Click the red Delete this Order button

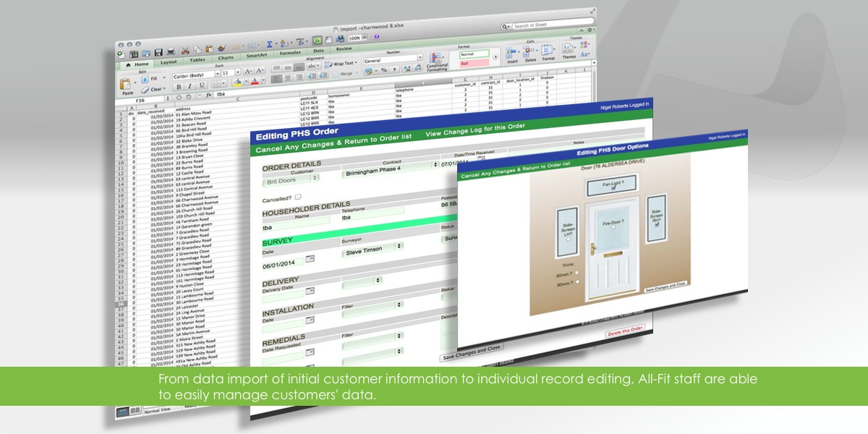pyautogui.click(x=624, y=330)
